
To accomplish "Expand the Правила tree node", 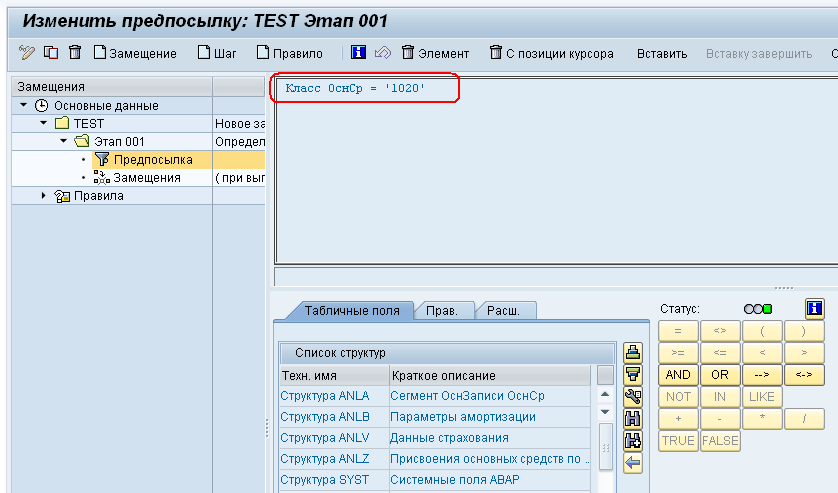I will [44, 196].
